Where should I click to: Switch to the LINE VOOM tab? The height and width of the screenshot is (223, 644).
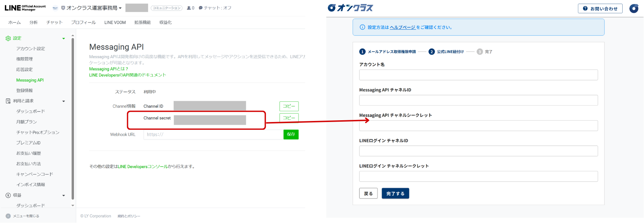click(115, 22)
